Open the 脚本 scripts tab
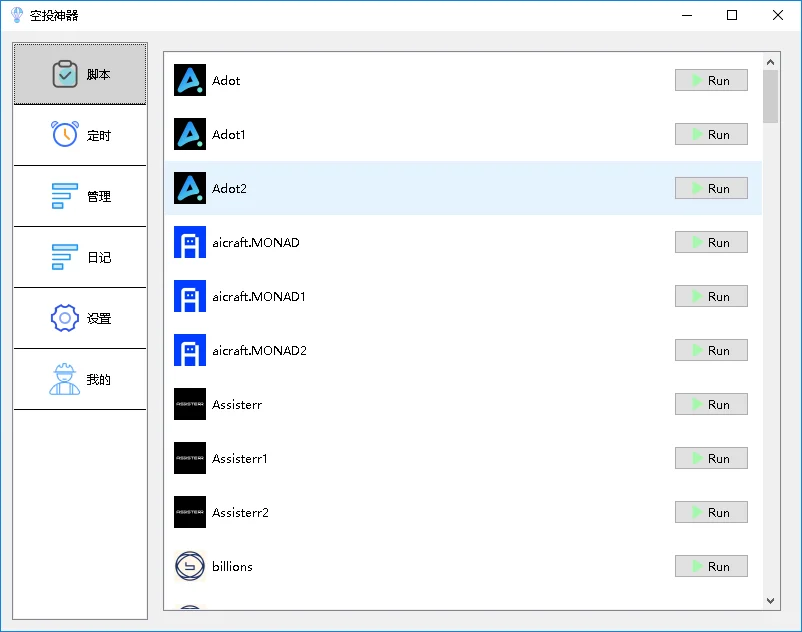 coord(80,74)
